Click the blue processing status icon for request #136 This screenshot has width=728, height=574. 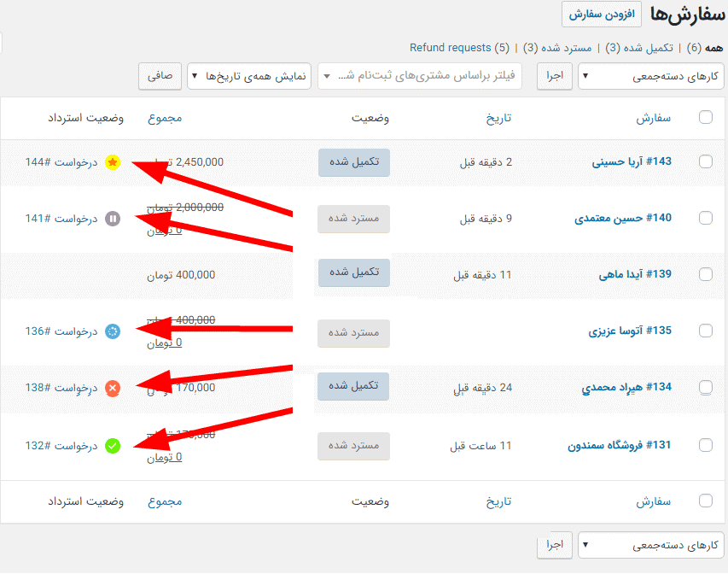pos(113,331)
